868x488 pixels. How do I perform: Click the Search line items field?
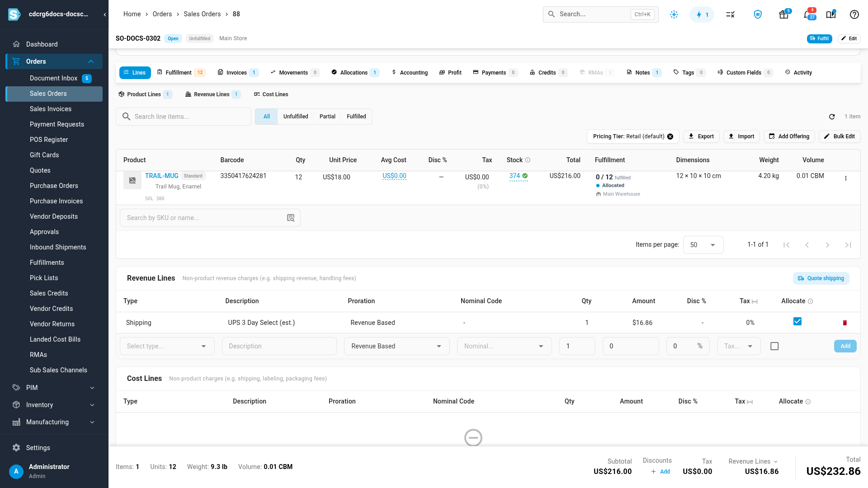[x=184, y=117]
